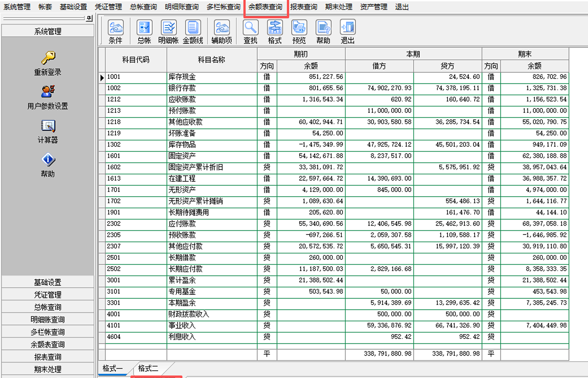
Task: Click code cell 1212
Action: click(x=136, y=99)
